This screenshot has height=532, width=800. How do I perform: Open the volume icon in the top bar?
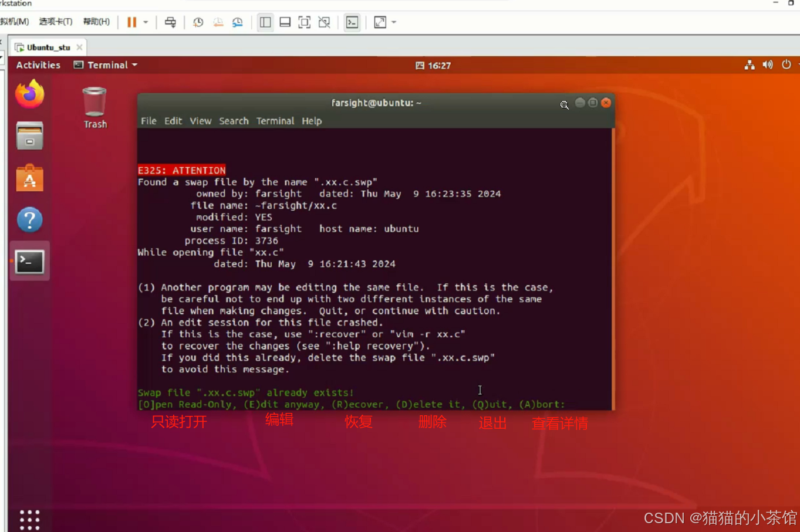coord(768,65)
